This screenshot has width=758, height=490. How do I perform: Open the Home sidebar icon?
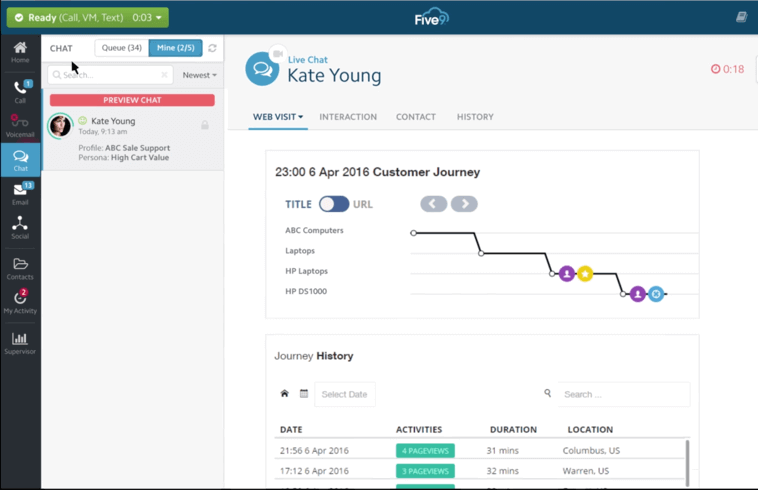20,52
